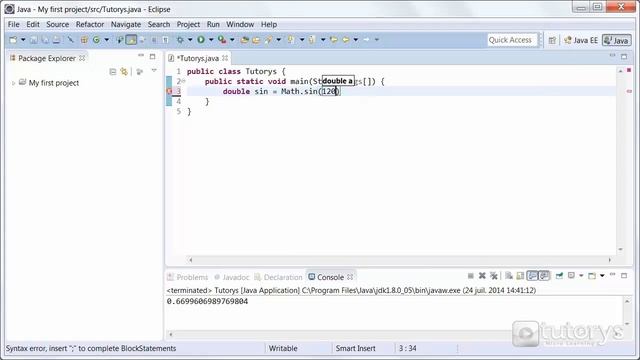640x360 pixels.
Task: Click the New Java Class icon
Action: coord(96,40)
